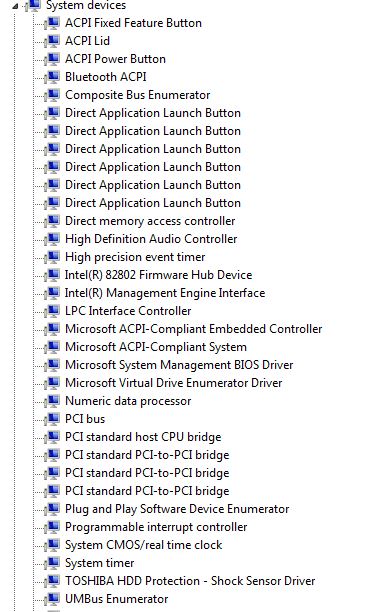
Task: Click the UMBus Enumerator device icon
Action: 52,599
